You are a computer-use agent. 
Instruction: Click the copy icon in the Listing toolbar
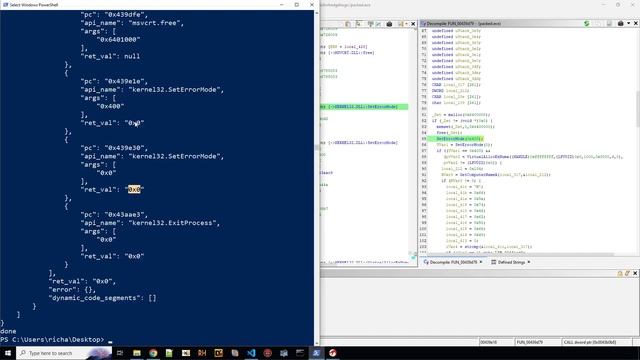(348, 24)
